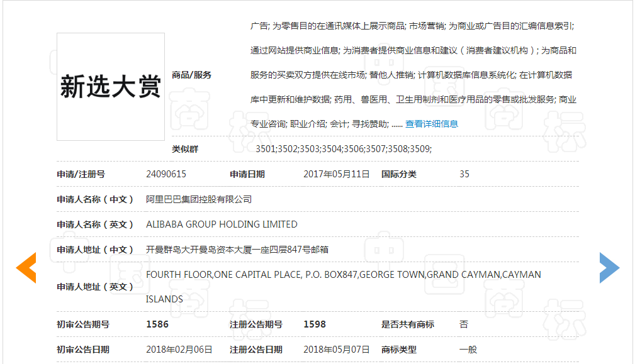This screenshot has width=635, height=364.
Task: Click the 申请人名称（英文） label
Action: pos(95,224)
